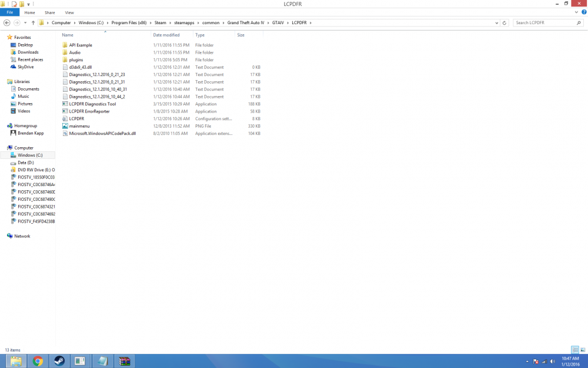588x368 pixels.
Task: Go up one folder level arrow
Action: (x=33, y=23)
